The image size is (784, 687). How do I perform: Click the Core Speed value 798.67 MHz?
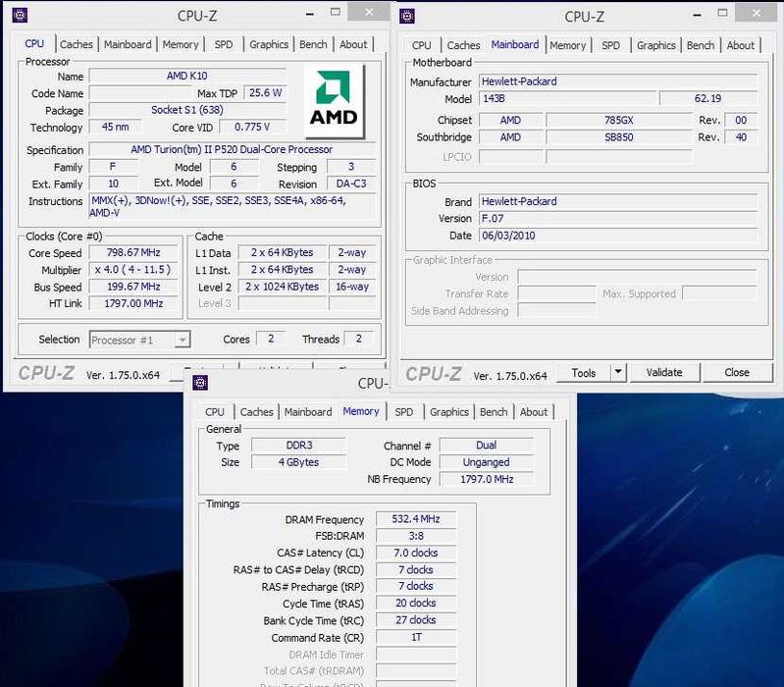[133, 252]
